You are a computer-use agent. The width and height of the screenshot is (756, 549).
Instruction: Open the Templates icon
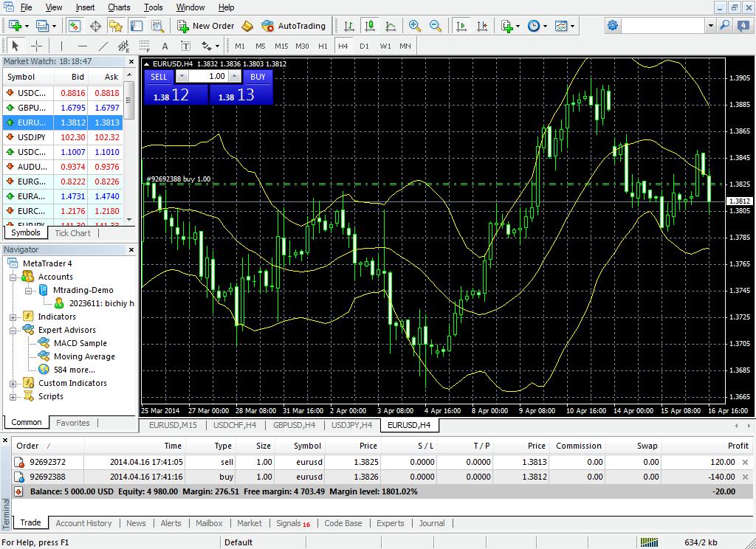[561, 26]
